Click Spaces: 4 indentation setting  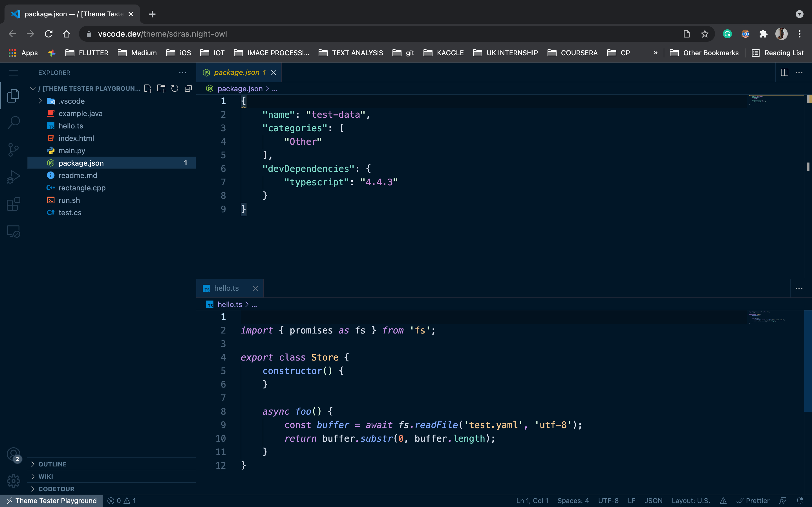(573, 501)
